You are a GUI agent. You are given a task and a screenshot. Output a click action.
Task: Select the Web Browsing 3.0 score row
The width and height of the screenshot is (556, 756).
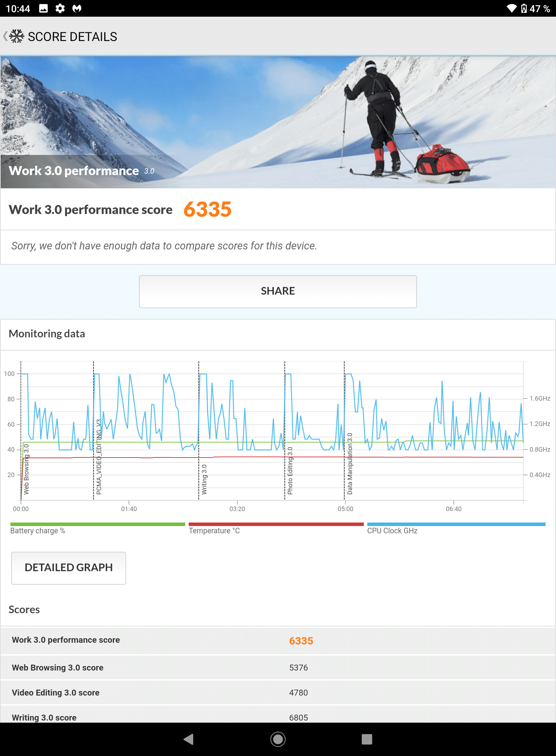click(278, 668)
